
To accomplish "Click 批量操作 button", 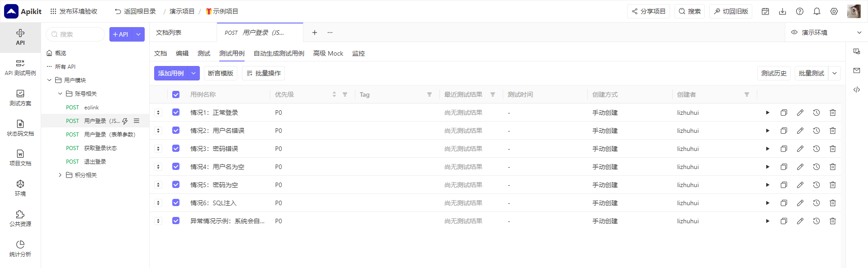I will coord(264,73).
